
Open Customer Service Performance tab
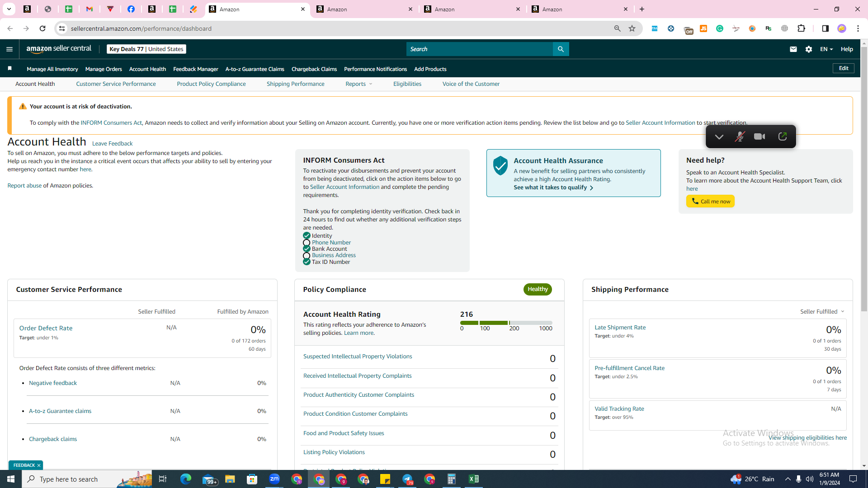116,84
